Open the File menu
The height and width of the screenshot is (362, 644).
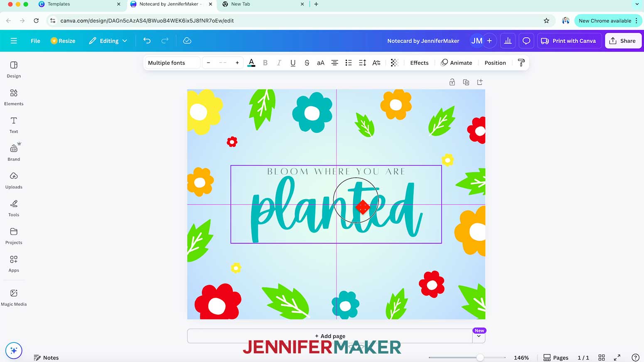click(35, 41)
